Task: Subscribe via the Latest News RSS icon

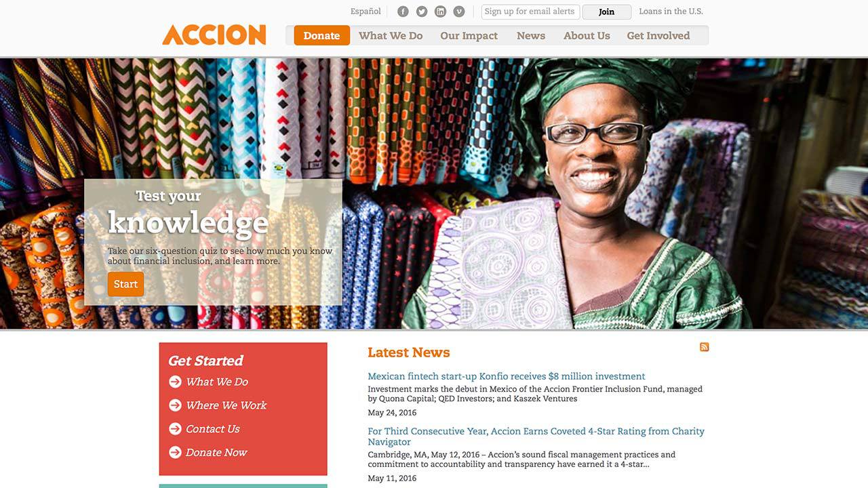Action: 704,347
